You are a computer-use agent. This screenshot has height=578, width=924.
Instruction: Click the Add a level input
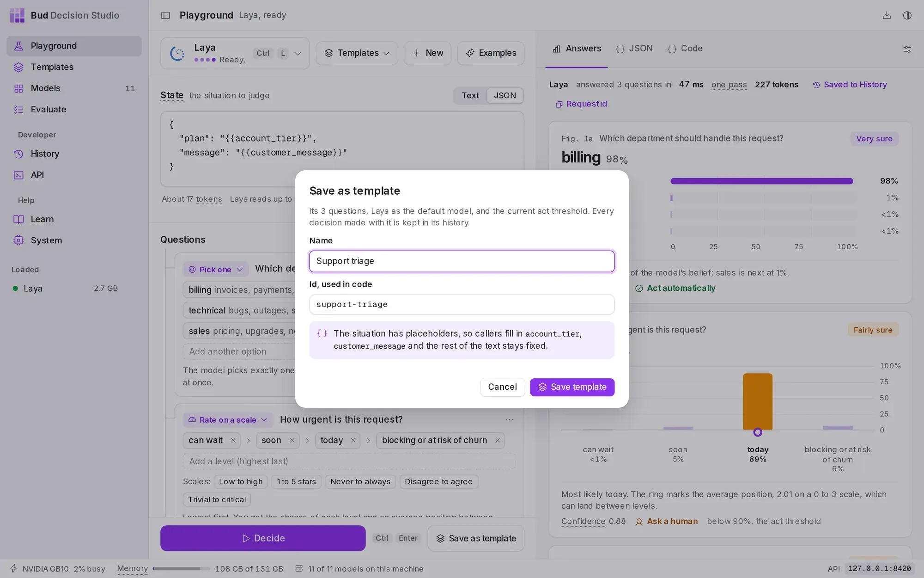pos(349,461)
